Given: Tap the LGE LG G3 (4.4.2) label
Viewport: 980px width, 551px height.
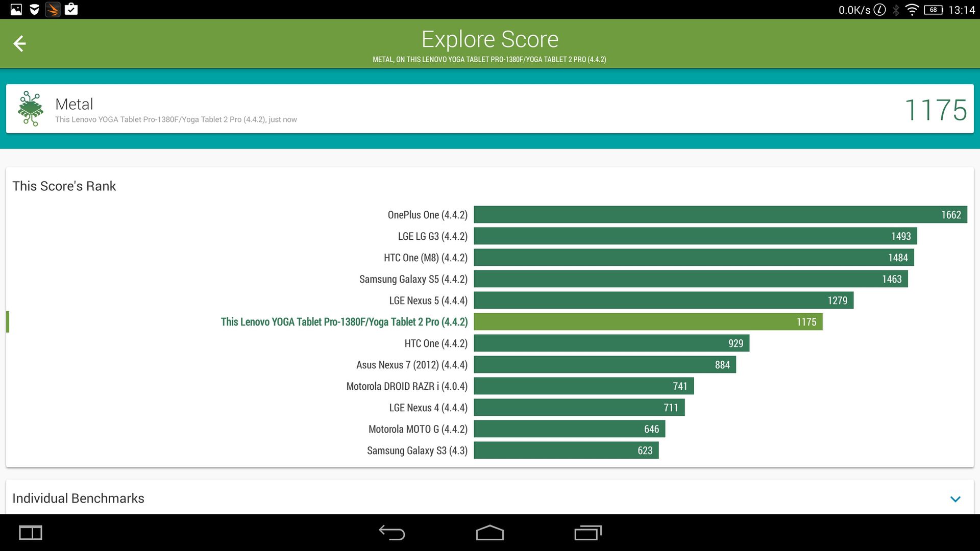Looking at the screenshot, I should coord(433,236).
